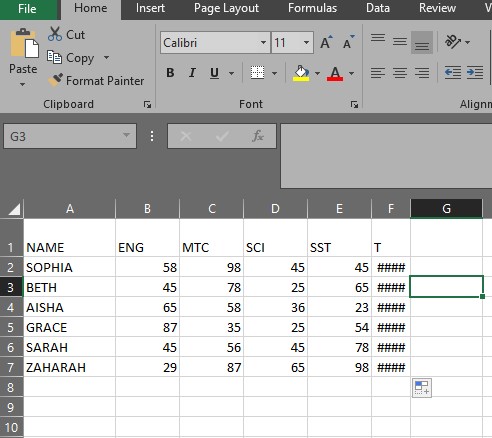Toggle Italic formatting

(x=192, y=73)
